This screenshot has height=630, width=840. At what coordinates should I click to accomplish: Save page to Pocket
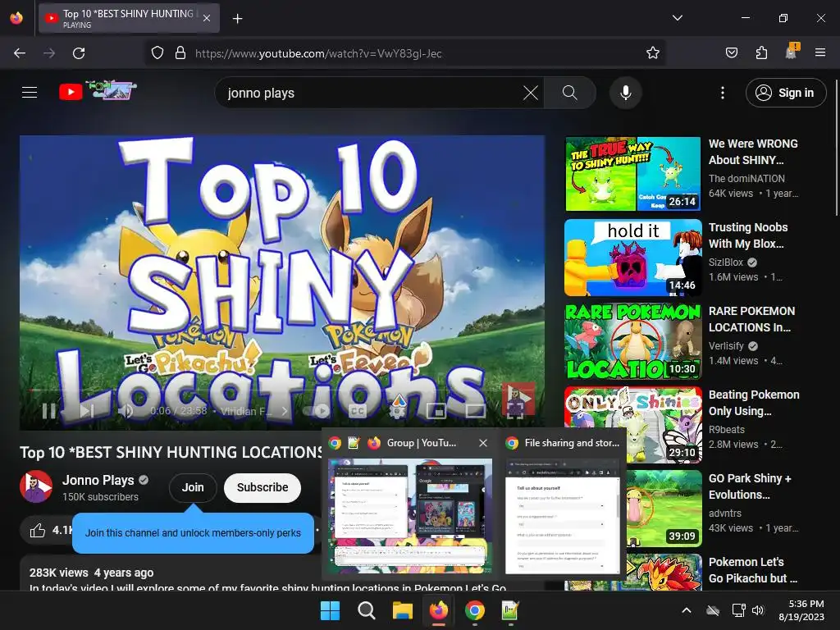[731, 53]
